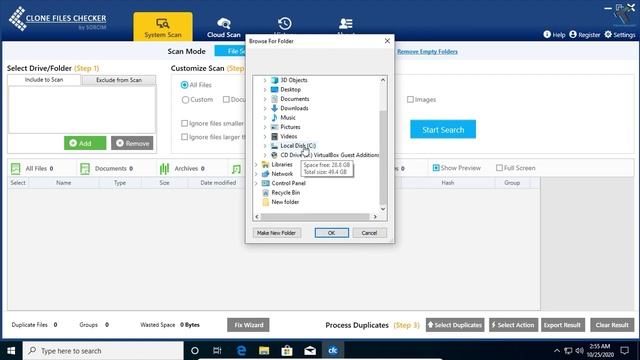Click the Documents category icon in results
The image size is (640, 360).
(85, 169)
